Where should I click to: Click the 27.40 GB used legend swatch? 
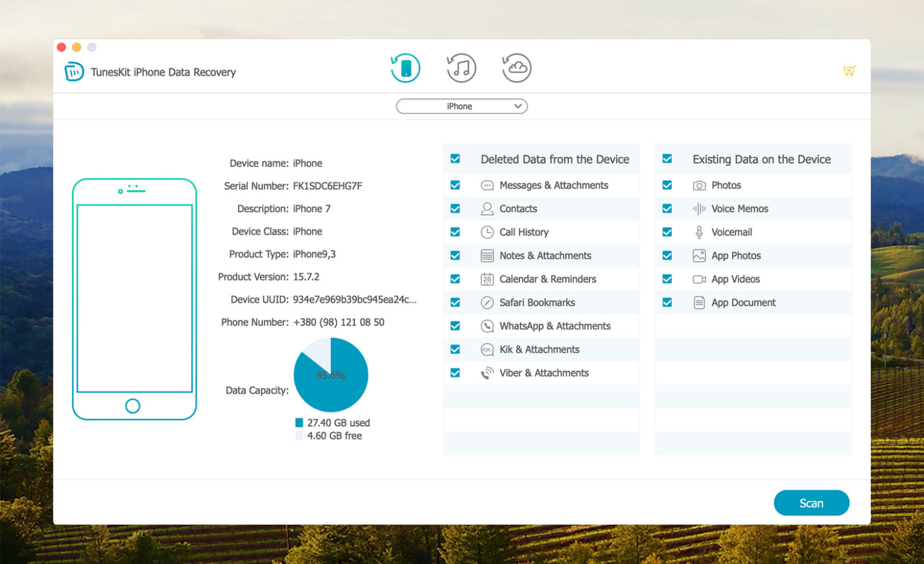[x=299, y=423]
